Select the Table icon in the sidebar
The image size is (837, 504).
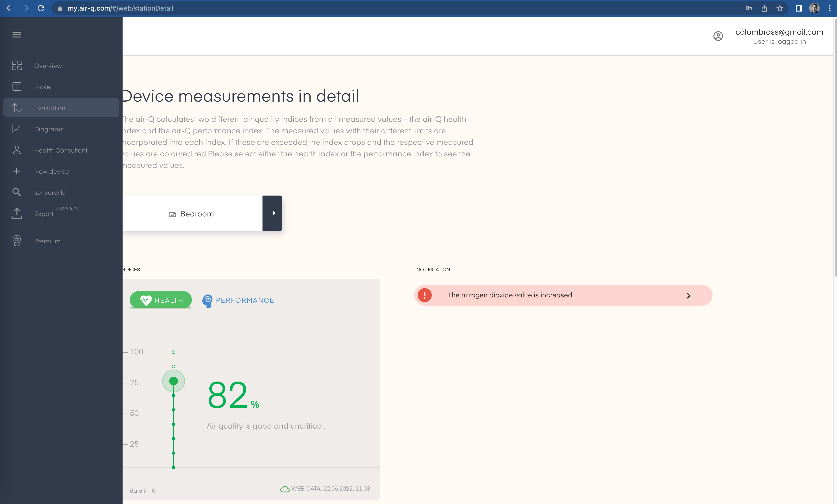coord(17,86)
